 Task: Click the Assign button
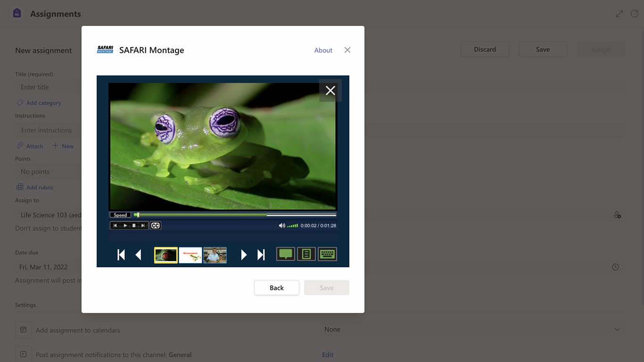pyautogui.click(x=601, y=49)
